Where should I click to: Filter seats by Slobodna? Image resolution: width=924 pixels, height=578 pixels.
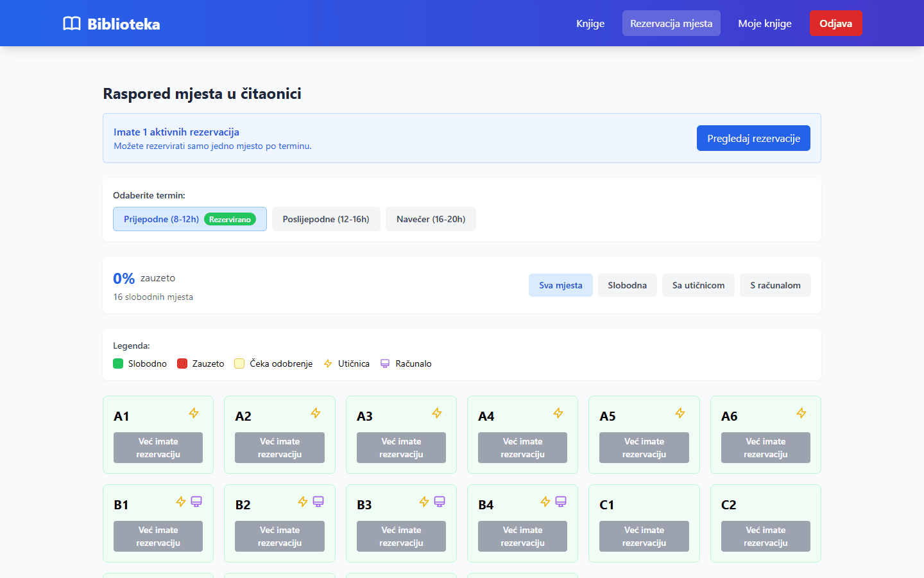click(x=628, y=285)
